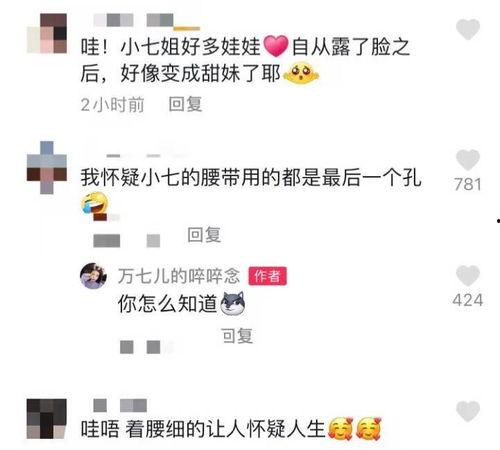Open second commenter's blurred avatar
The image size is (500, 450).
(x=47, y=167)
